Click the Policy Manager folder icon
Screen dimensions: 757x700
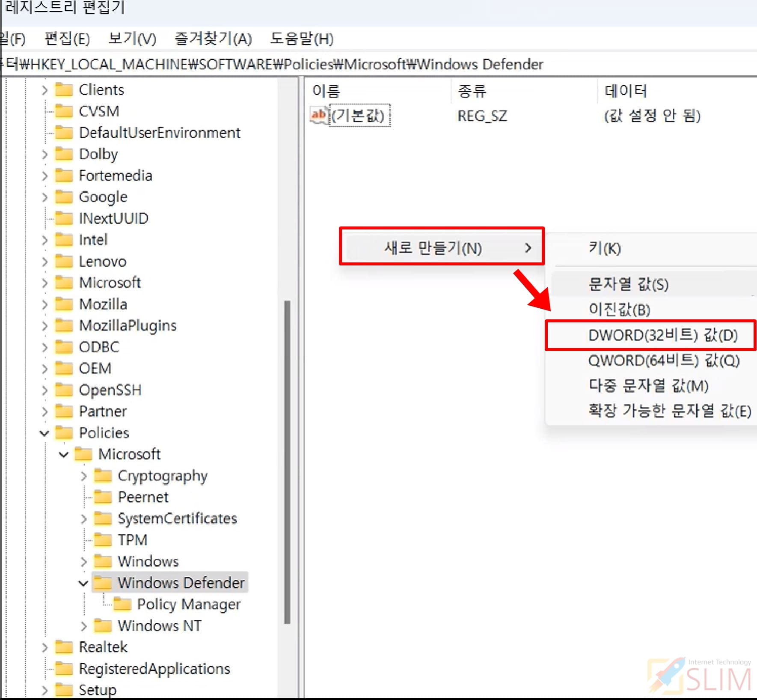click(x=122, y=604)
